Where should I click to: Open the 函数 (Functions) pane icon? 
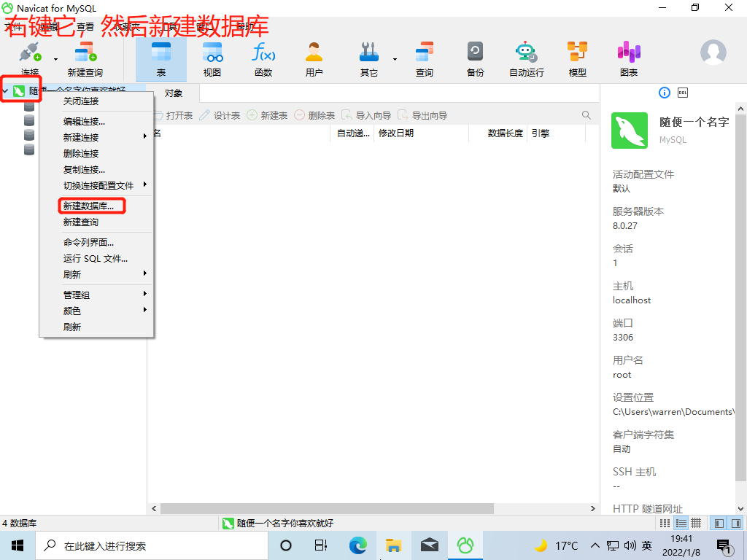pos(263,58)
